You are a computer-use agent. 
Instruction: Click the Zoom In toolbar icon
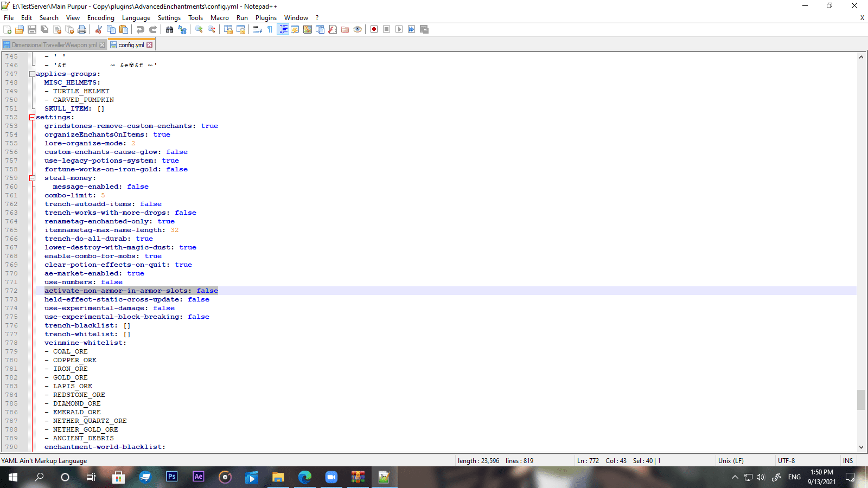pos(199,29)
